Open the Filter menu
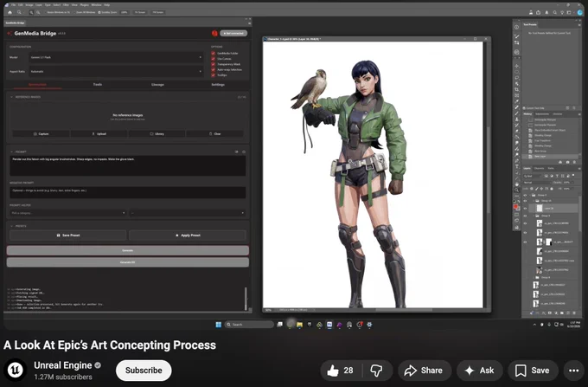588x387 pixels. 66,5
